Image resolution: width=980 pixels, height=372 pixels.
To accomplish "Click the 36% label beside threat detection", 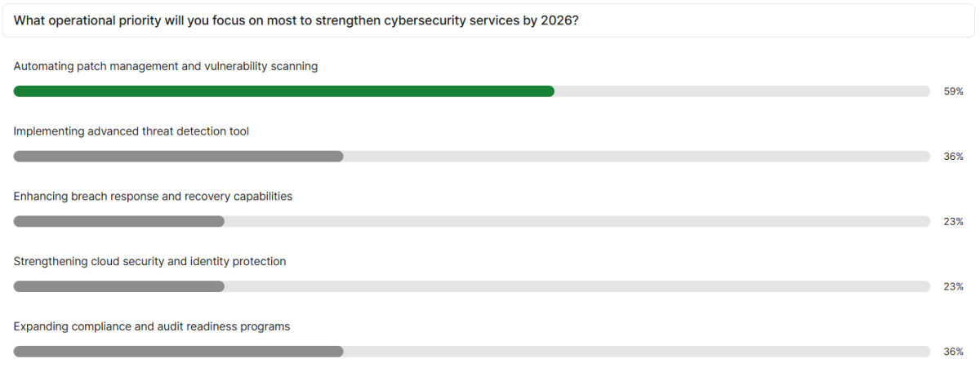I will 953,157.
